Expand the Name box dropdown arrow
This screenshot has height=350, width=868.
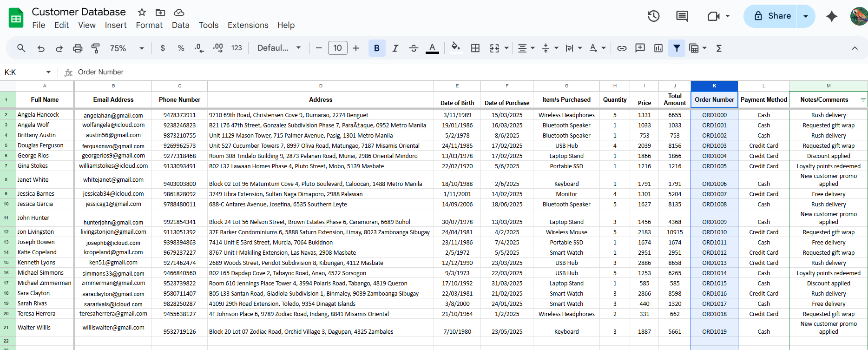click(48, 72)
